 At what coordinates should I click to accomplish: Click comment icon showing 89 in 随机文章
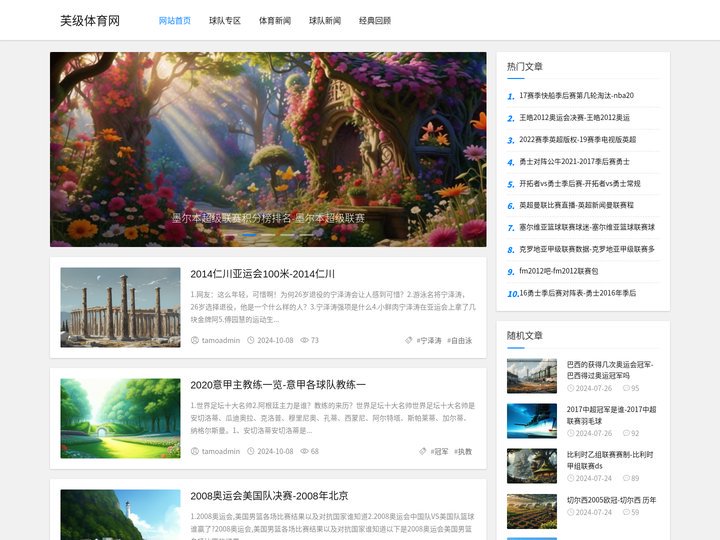(x=626, y=478)
